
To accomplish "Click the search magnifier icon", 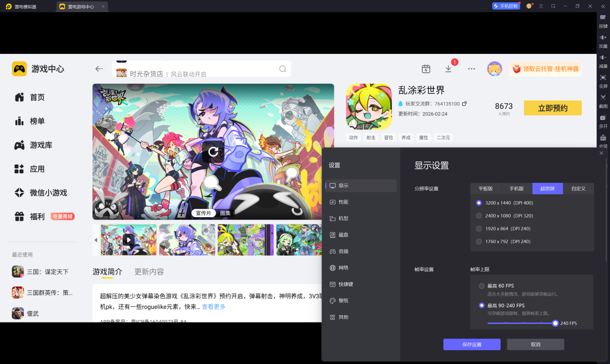I will pos(283,69).
